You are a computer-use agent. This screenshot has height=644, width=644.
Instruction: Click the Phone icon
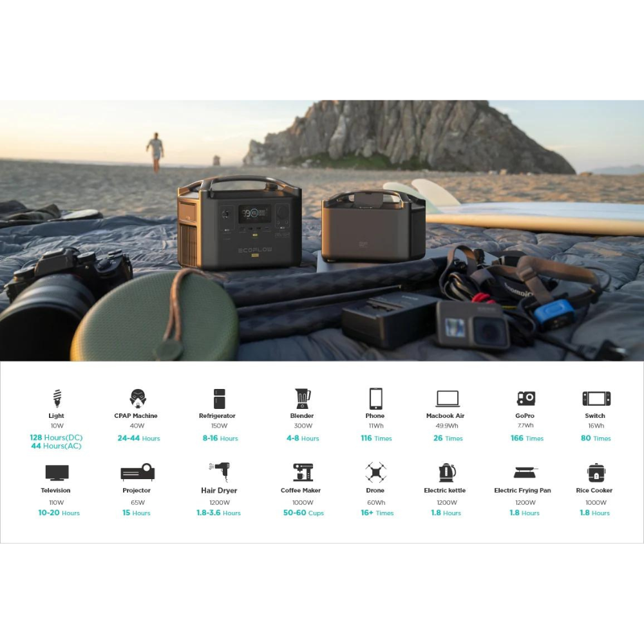click(375, 399)
